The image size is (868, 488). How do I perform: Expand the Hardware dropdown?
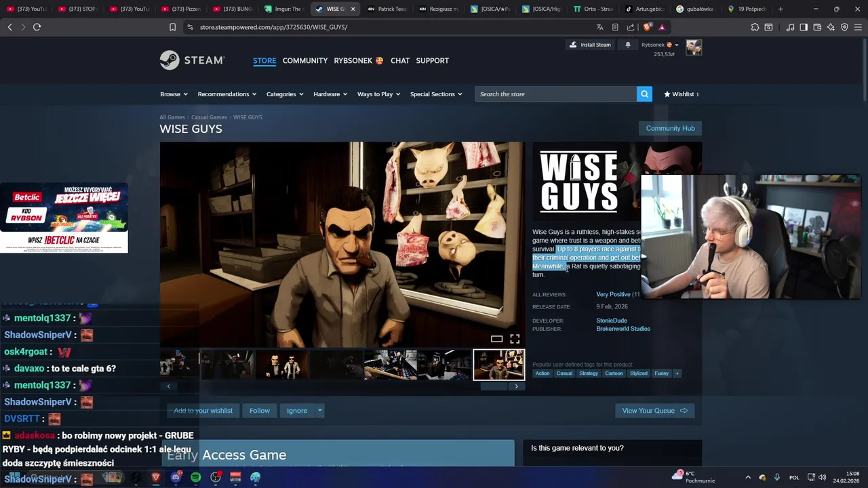click(330, 94)
